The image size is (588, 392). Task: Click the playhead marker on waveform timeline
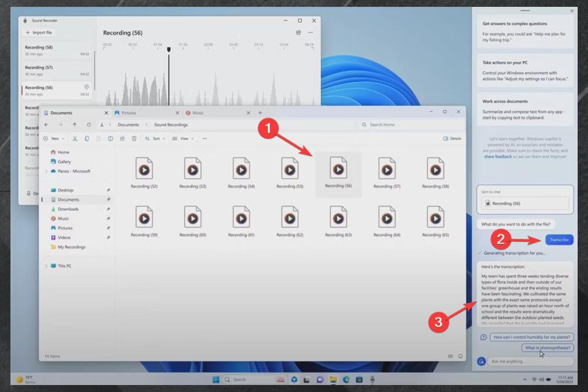169,49
